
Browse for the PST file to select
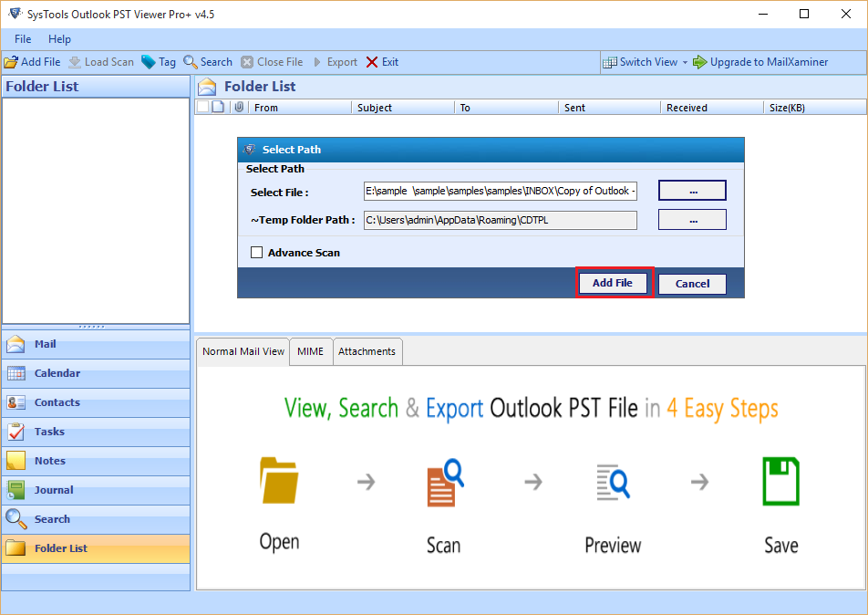[x=692, y=191]
